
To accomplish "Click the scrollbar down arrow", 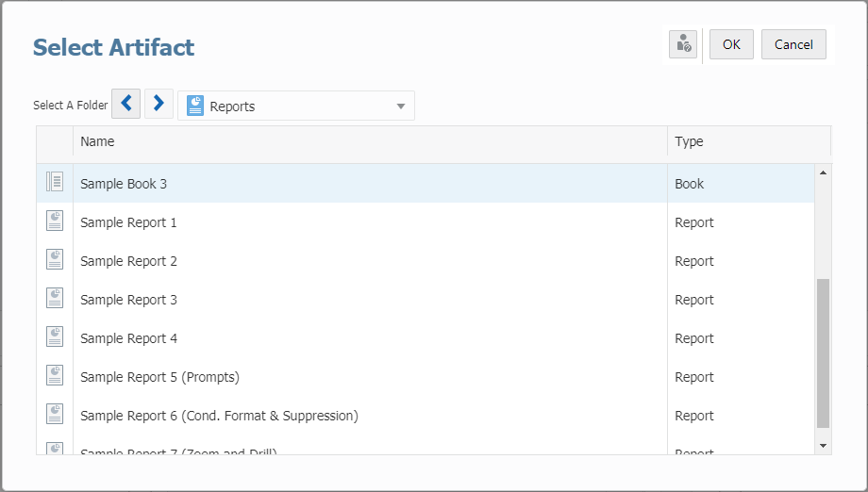I will pos(823,445).
